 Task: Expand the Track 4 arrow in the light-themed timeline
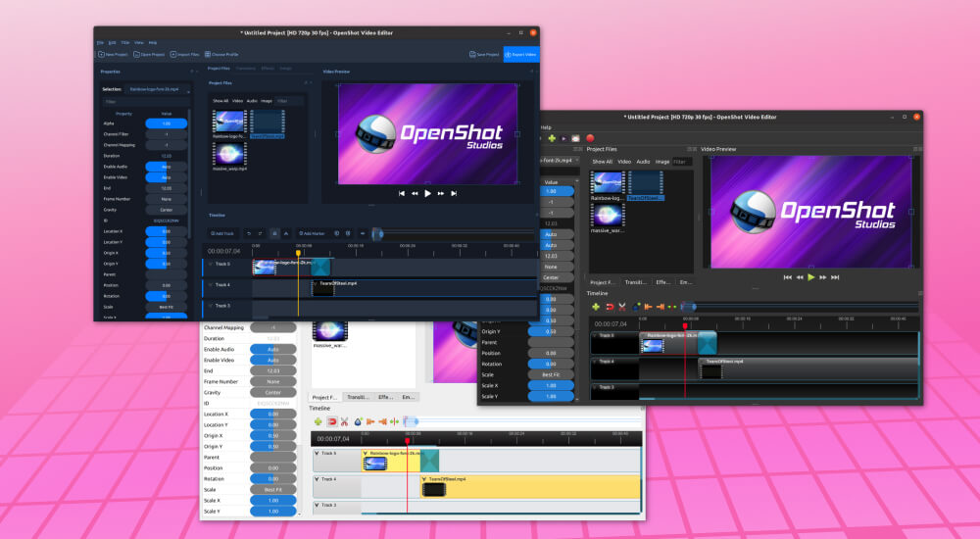[x=317, y=479]
